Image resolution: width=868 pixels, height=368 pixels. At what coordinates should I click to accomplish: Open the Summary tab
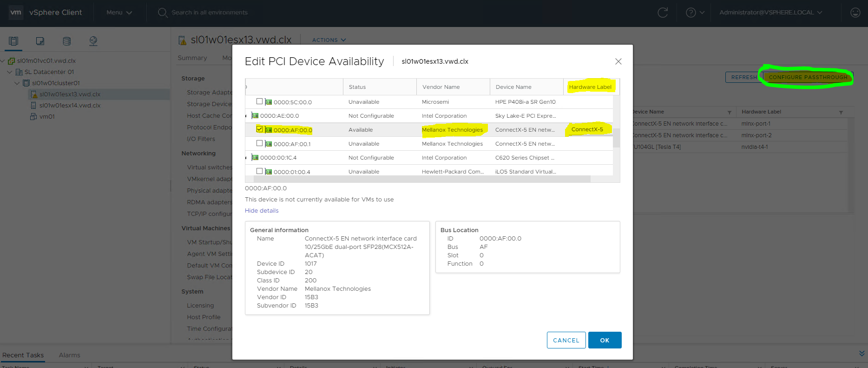click(192, 58)
